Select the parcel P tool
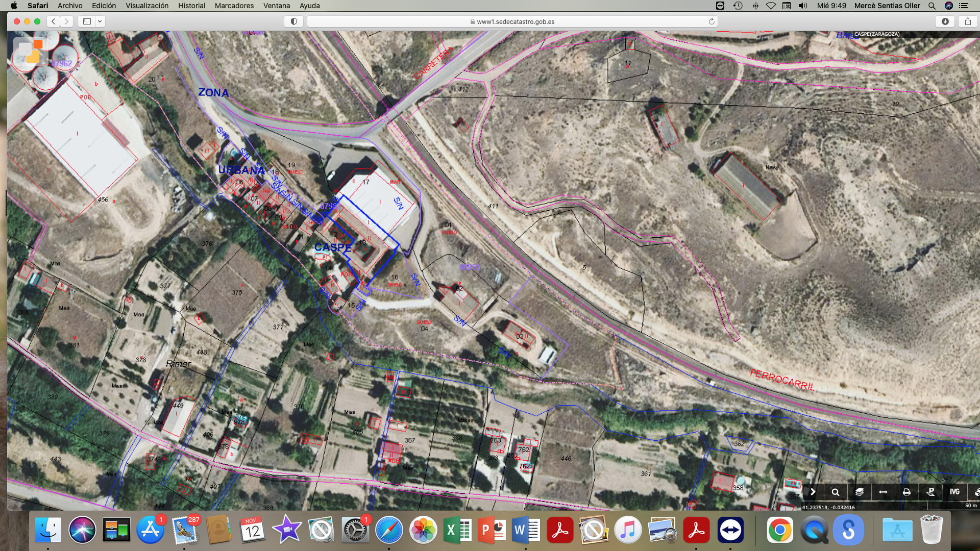The image size is (980, 551). (930, 492)
